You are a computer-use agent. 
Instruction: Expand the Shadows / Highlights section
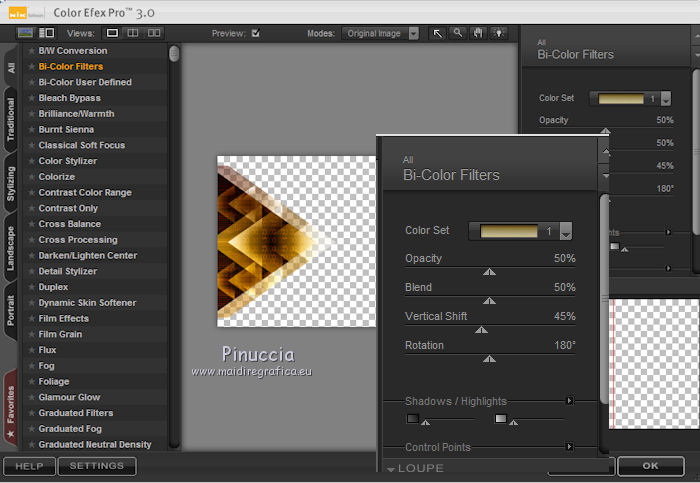570,401
